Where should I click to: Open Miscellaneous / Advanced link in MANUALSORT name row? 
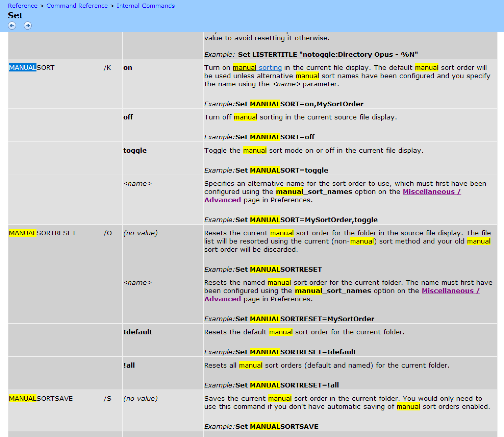(432, 192)
